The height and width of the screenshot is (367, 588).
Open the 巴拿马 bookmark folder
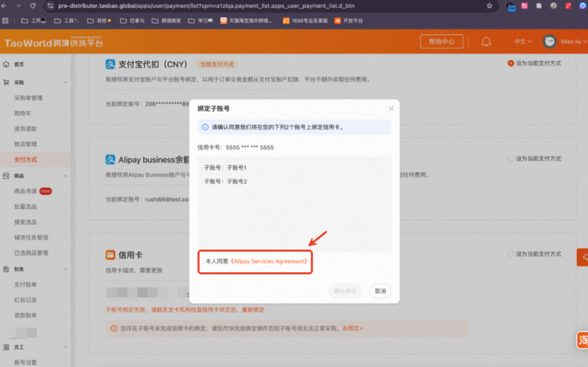tap(132, 21)
